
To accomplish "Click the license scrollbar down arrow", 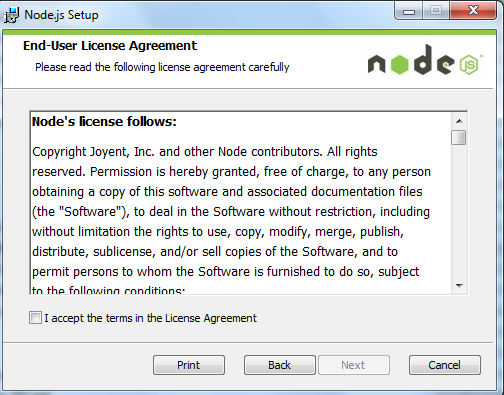I will 459,286.
